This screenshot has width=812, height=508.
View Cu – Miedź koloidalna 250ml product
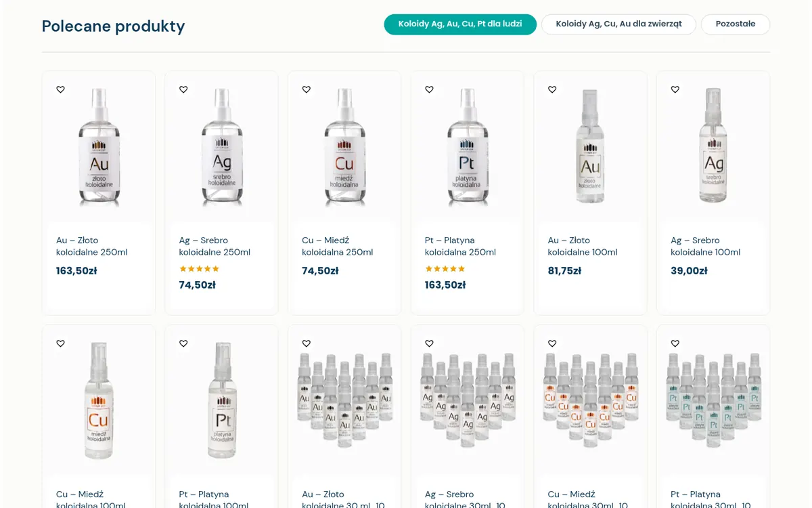click(x=338, y=246)
